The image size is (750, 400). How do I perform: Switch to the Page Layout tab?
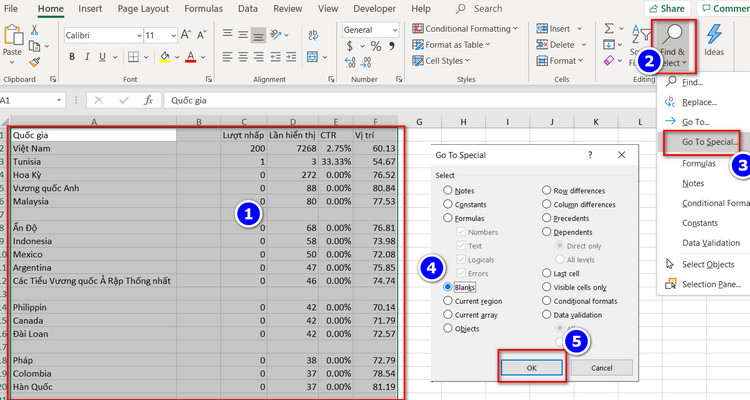143,9
